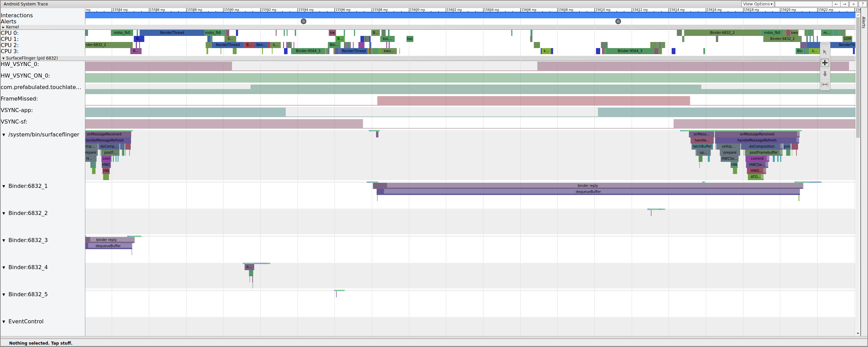The height and width of the screenshot is (347, 868).
Task: Click the search input field in toolbar
Action: coord(803,4)
